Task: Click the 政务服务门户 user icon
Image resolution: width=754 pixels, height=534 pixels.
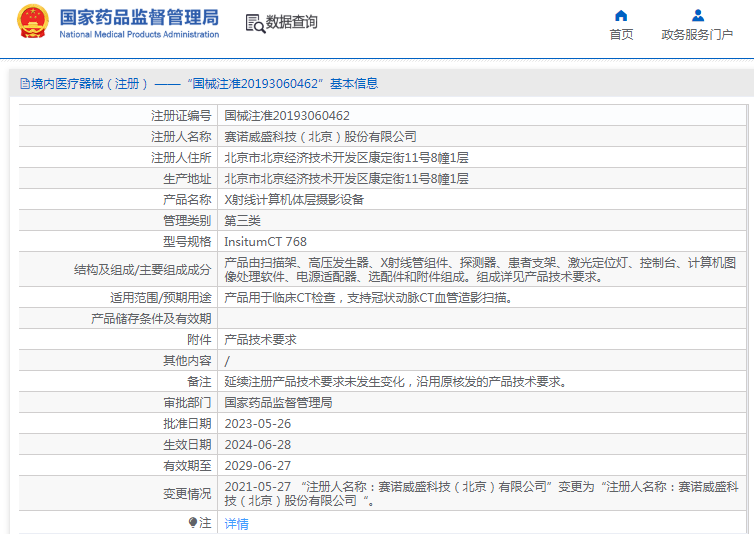Action: click(698, 16)
